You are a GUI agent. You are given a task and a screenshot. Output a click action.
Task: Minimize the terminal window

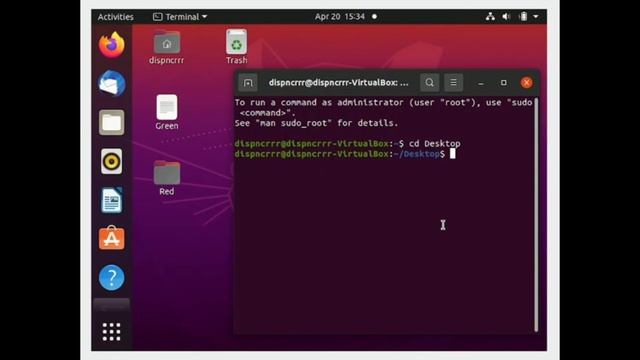(481, 83)
